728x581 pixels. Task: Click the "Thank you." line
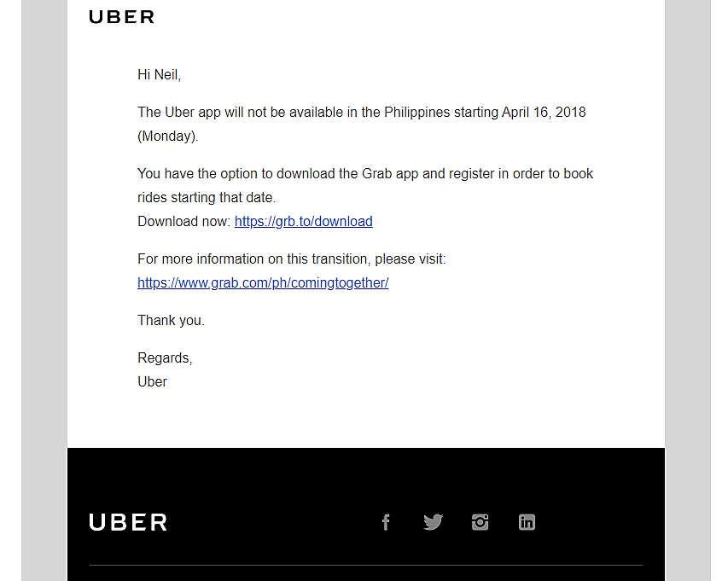pyautogui.click(x=171, y=321)
